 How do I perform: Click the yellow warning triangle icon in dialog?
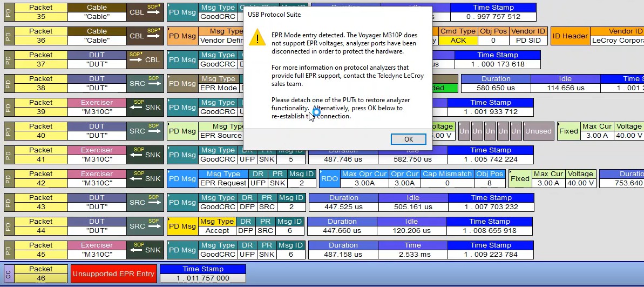click(x=257, y=37)
